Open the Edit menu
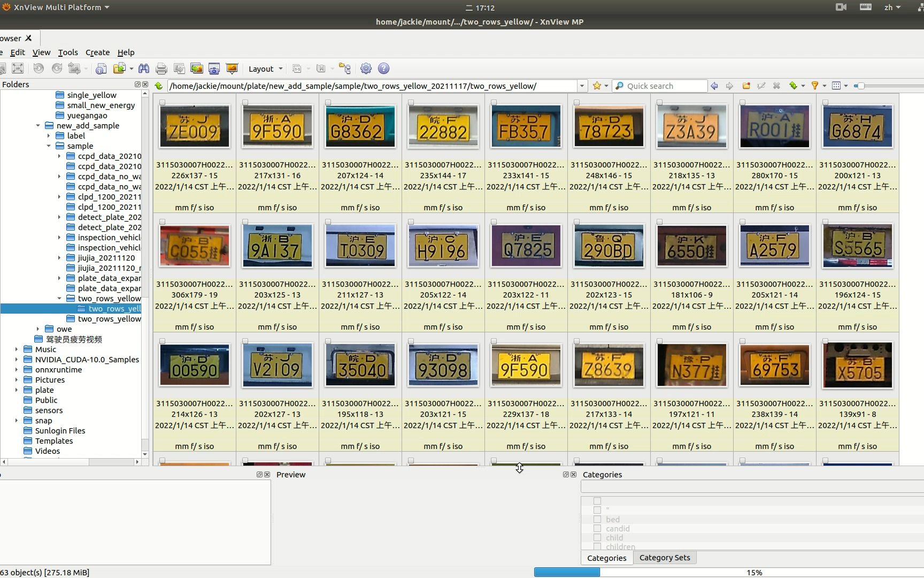The height and width of the screenshot is (578, 924). click(x=18, y=52)
